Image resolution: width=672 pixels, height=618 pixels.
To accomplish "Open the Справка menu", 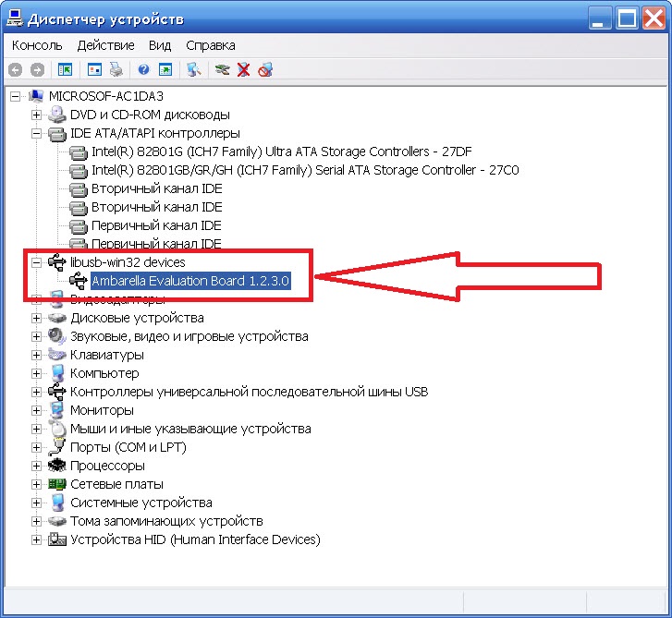I will point(210,45).
